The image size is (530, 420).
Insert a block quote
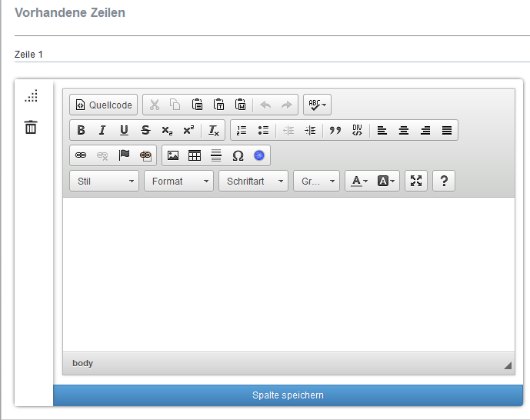[335, 130]
